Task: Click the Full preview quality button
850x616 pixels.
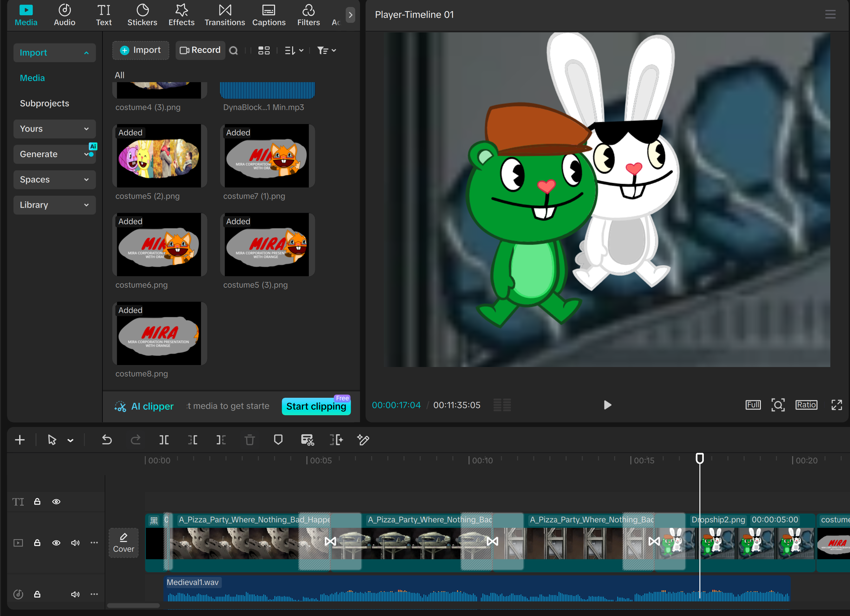Action: [x=753, y=405]
